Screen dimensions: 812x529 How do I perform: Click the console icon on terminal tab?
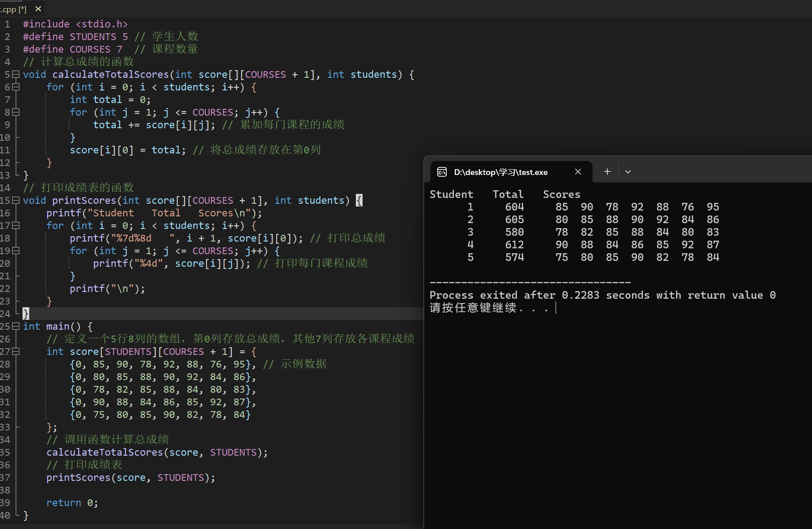(442, 172)
